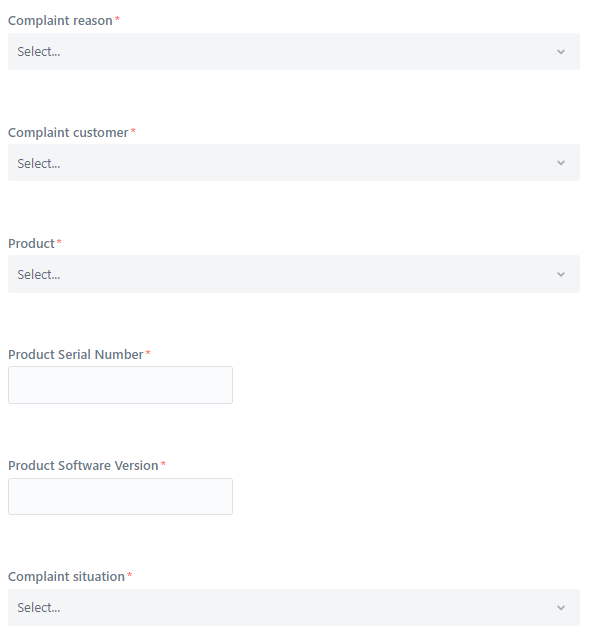This screenshot has height=644, width=594.
Task: Click the Product Software Version label
Action: pyautogui.click(x=83, y=465)
